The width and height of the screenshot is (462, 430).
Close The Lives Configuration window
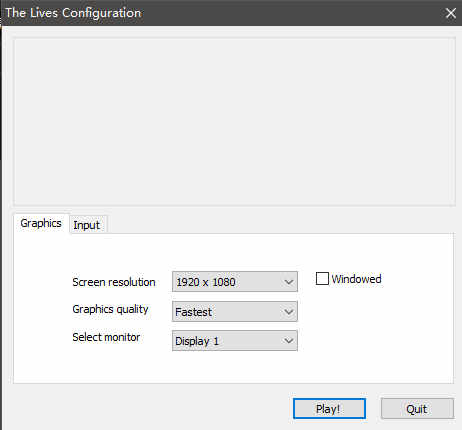click(x=451, y=13)
